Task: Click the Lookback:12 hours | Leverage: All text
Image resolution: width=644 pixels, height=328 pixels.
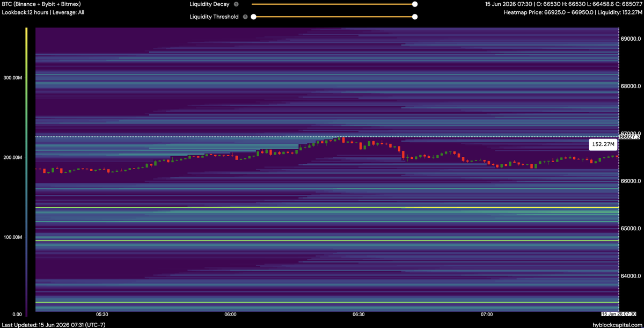Action: pyautogui.click(x=43, y=12)
